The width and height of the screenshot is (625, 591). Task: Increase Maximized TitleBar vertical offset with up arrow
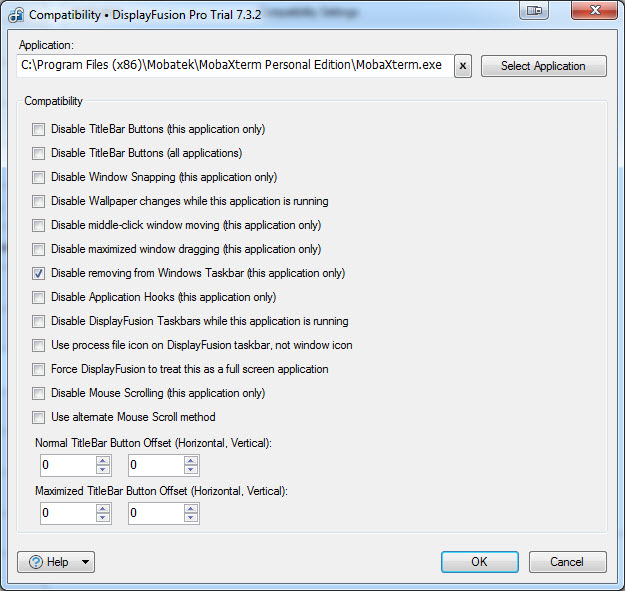point(190,508)
